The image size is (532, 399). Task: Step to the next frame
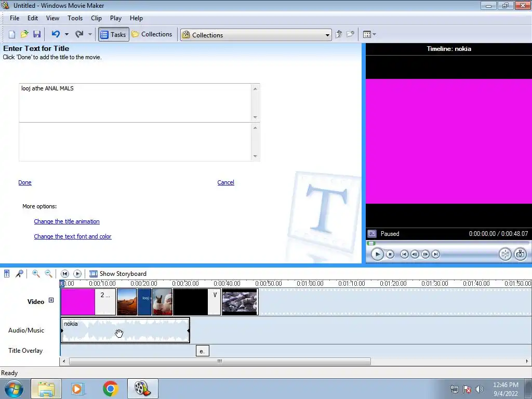tap(425, 254)
